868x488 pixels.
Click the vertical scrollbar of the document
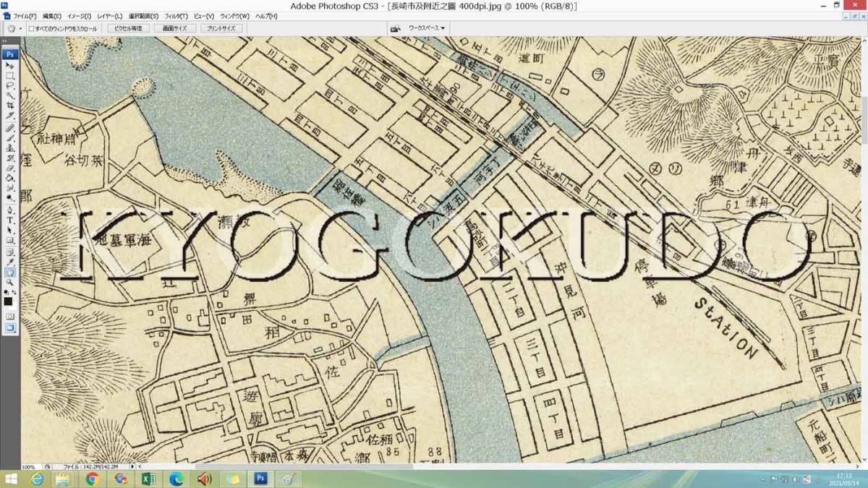pyautogui.click(x=864, y=249)
